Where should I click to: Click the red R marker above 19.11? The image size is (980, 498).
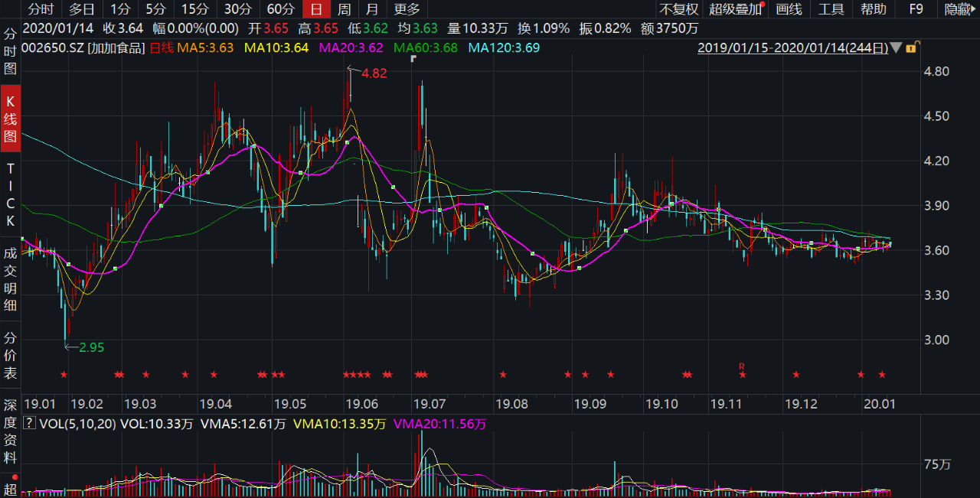742,366
